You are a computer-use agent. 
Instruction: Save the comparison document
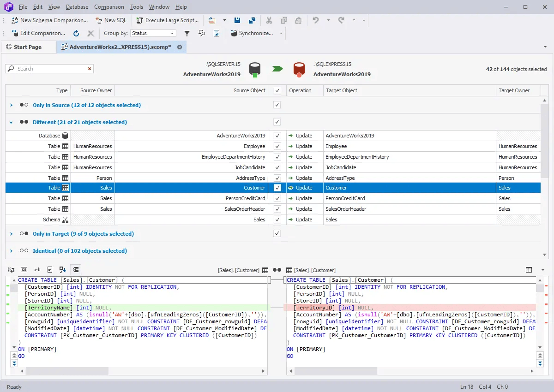pos(237,20)
